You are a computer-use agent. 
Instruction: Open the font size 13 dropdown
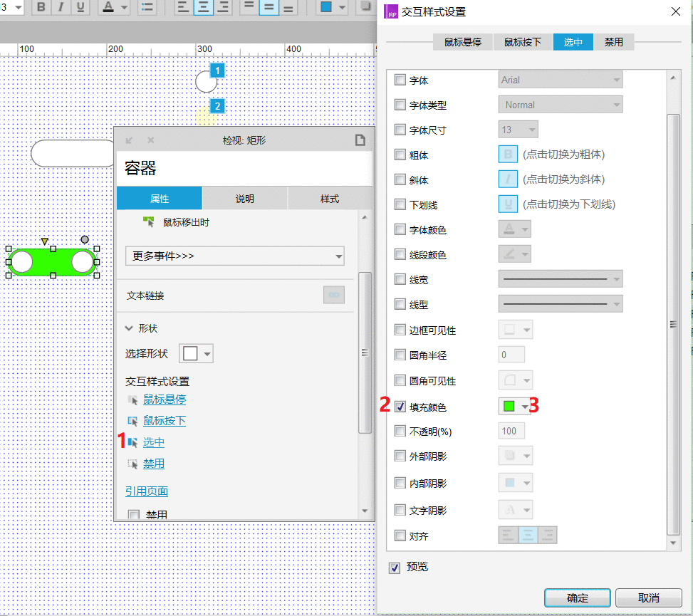pyautogui.click(x=518, y=130)
